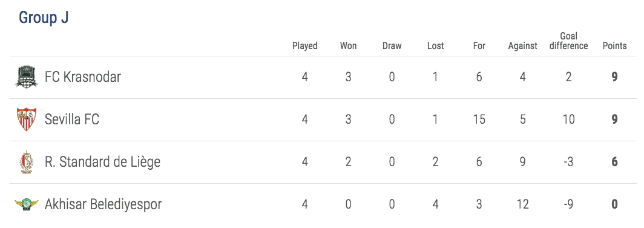Click the Akhisar Belediyespor club crest

tap(27, 204)
